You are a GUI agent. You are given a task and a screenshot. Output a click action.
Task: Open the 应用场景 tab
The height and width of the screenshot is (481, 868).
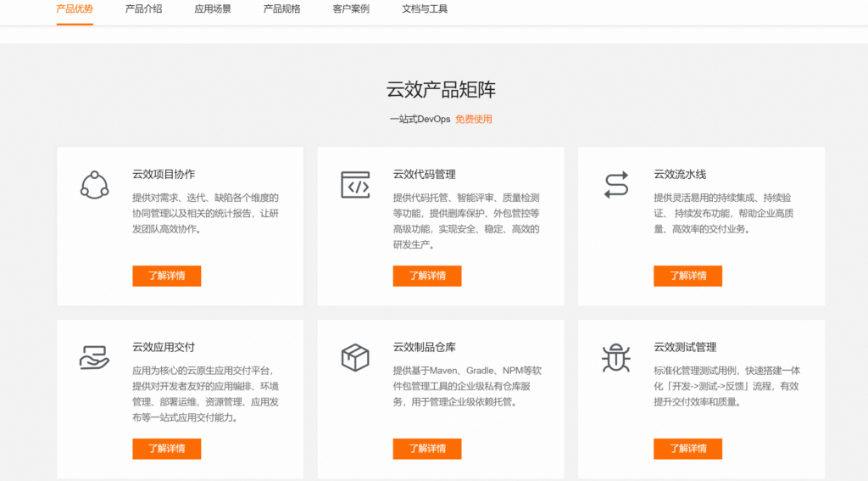click(213, 8)
